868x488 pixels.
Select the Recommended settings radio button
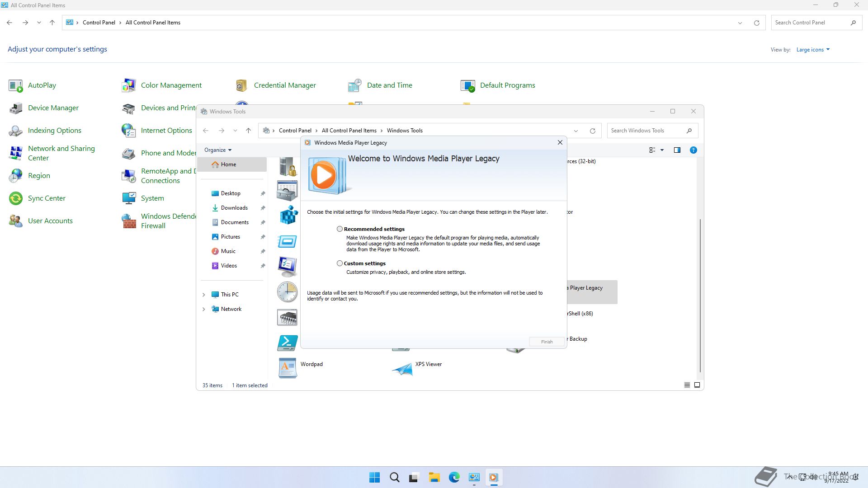[x=340, y=229]
